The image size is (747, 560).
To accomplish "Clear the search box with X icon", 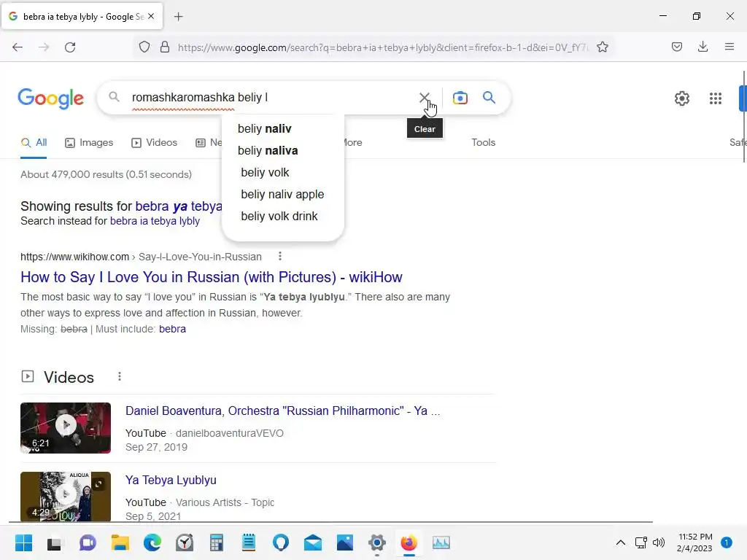I will 424,98.
